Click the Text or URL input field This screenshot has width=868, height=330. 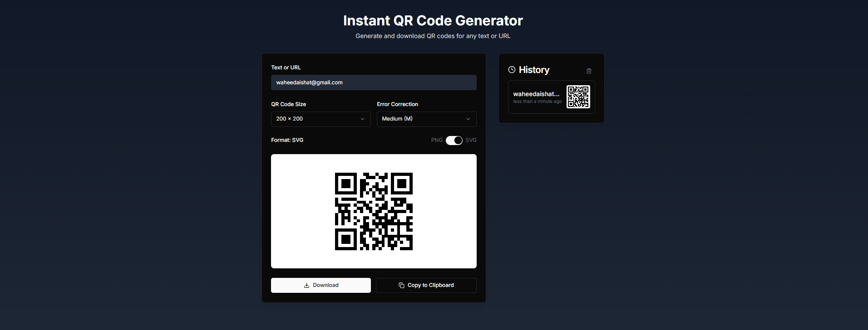click(x=374, y=82)
